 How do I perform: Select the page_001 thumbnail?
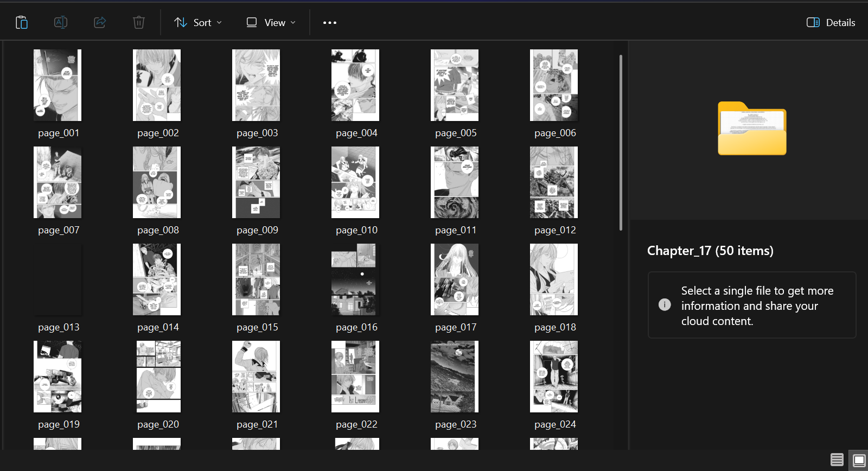[58, 85]
